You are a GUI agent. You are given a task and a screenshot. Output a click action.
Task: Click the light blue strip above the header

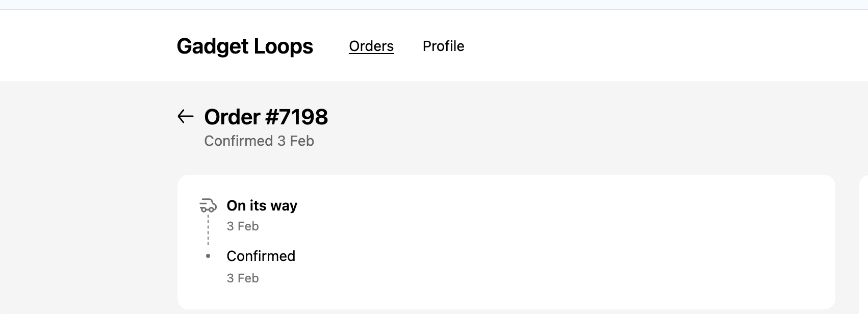pyautogui.click(x=433, y=5)
